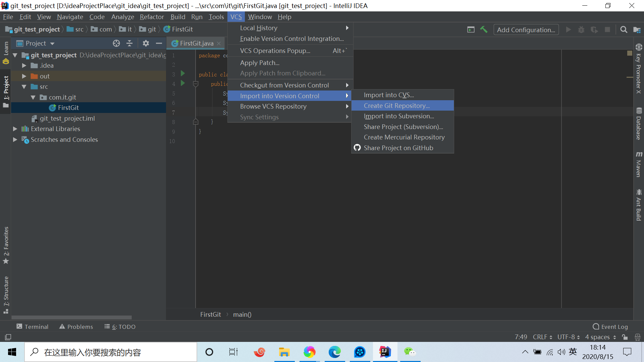Open the Event Log button
The height and width of the screenshot is (362, 644).
610,326
